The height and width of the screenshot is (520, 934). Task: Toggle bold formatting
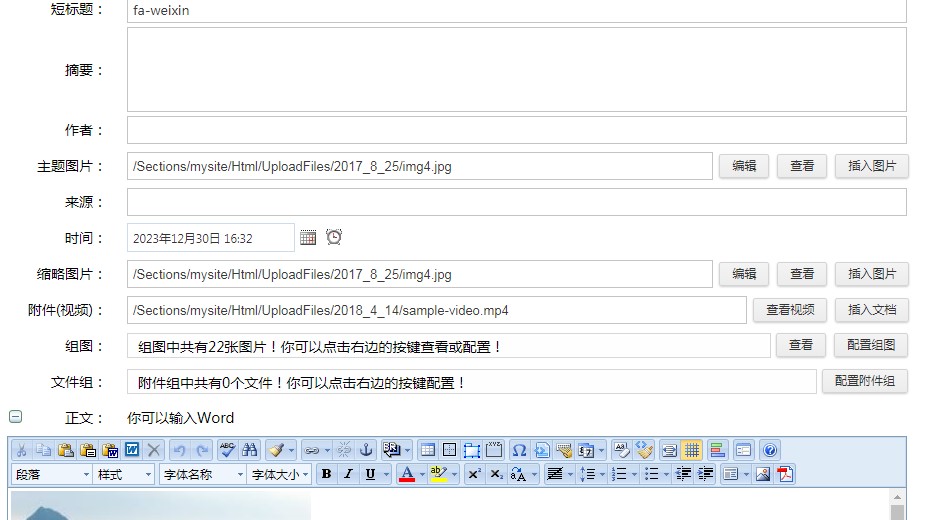click(326, 474)
